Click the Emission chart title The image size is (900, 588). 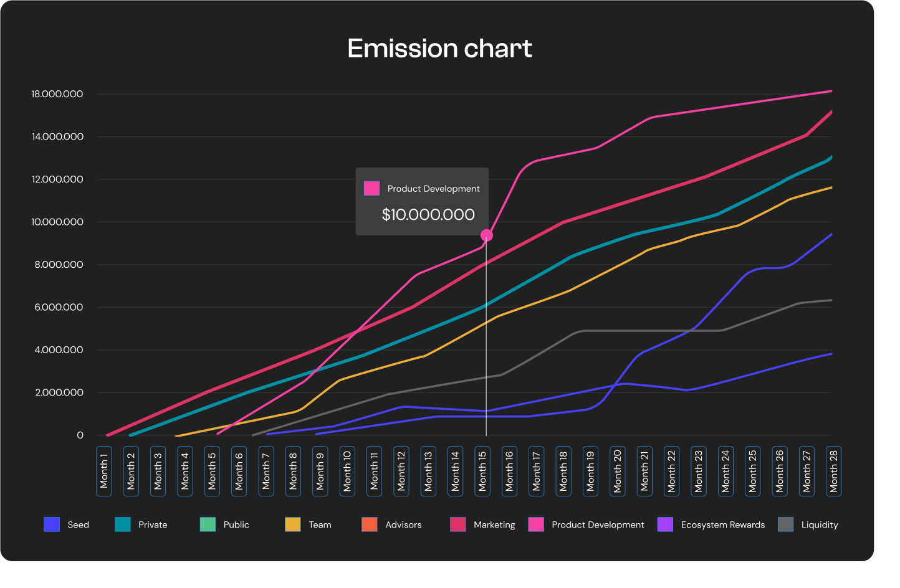point(439,49)
